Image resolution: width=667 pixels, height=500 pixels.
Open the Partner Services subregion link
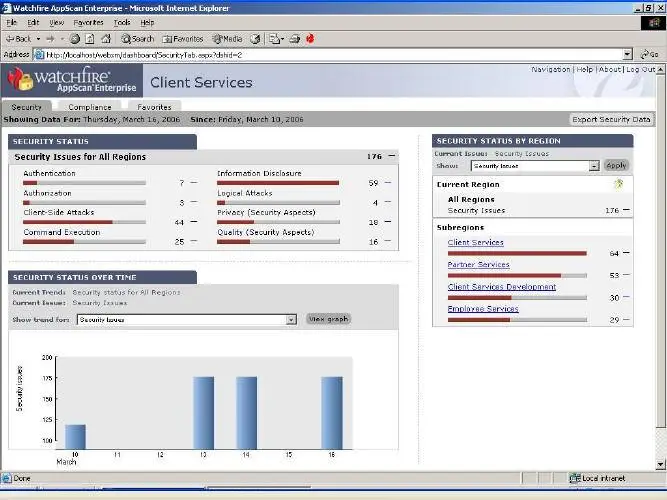click(478, 264)
